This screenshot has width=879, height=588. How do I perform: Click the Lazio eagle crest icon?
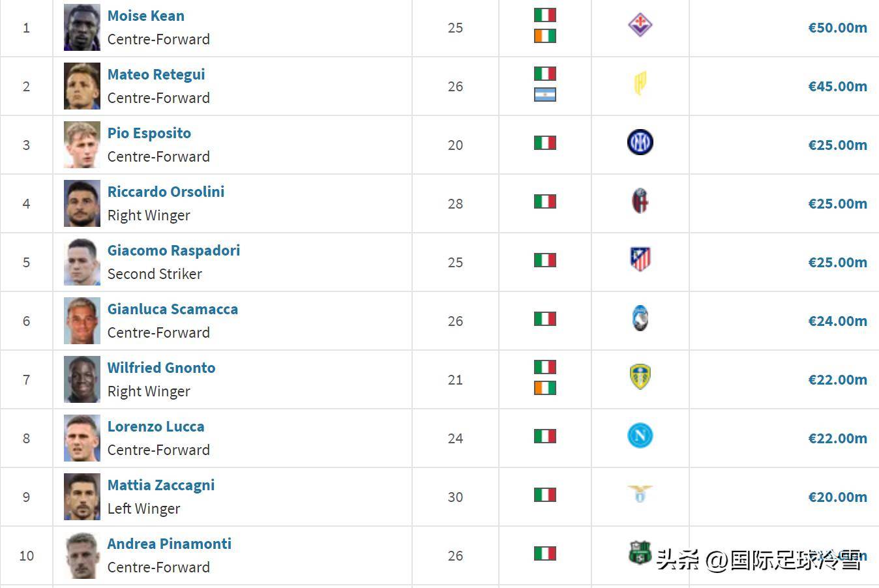pyautogui.click(x=640, y=493)
